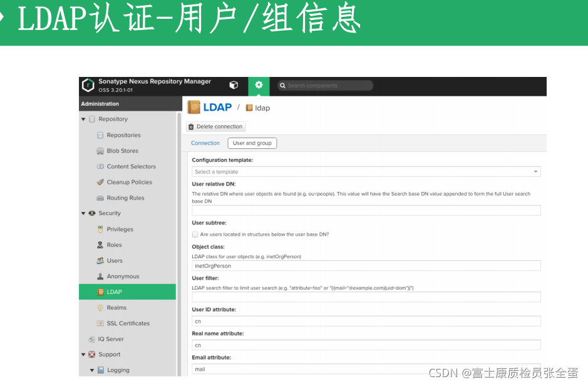Click the Blob Stores icon
588x384 pixels.
(100, 151)
